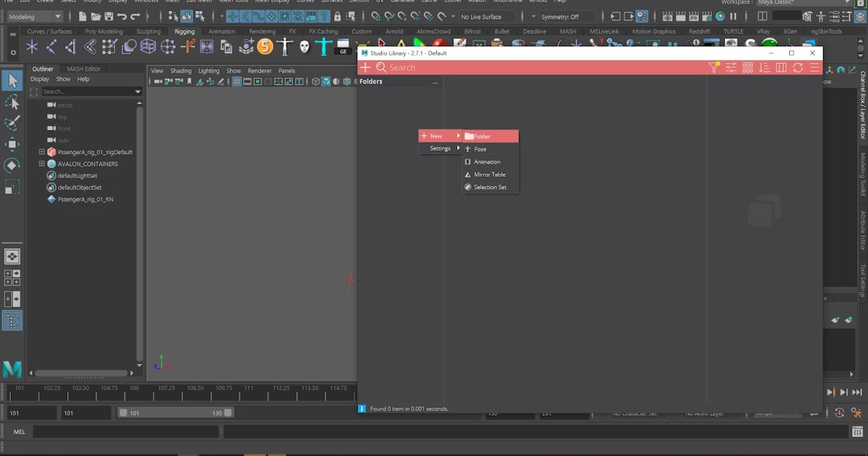Screen dimensions: 868x456
Task: Open the Studio Library hamburger menu
Action: coord(814,67)
